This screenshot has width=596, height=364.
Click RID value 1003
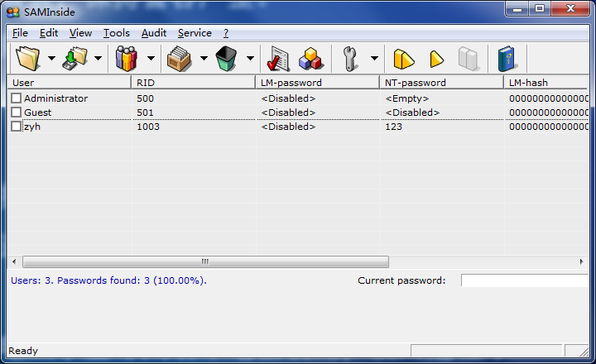(x=148, y=127)
